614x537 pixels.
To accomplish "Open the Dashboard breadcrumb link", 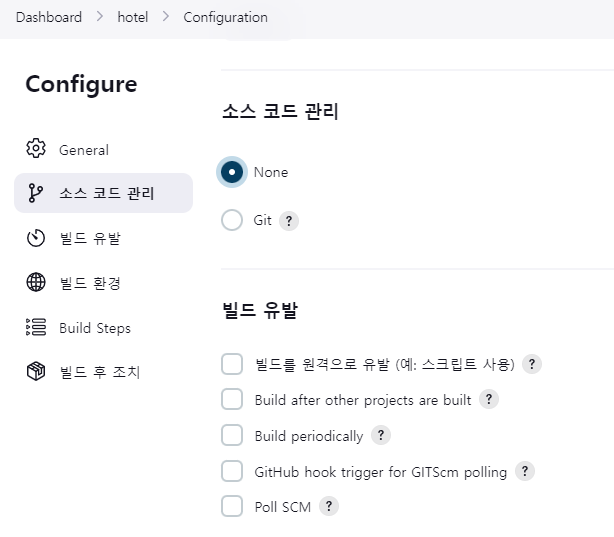I will [x=49, y=17].
